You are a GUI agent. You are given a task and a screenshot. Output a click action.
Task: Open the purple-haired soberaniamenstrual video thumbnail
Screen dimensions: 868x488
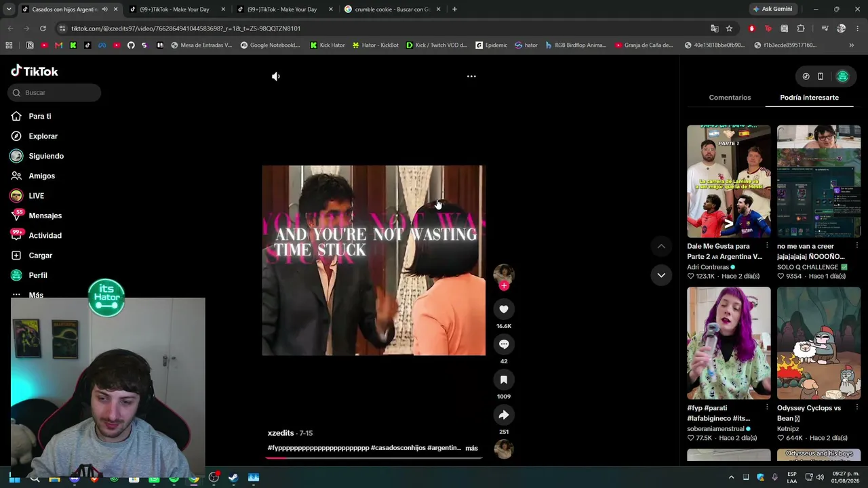click(729, 343)
